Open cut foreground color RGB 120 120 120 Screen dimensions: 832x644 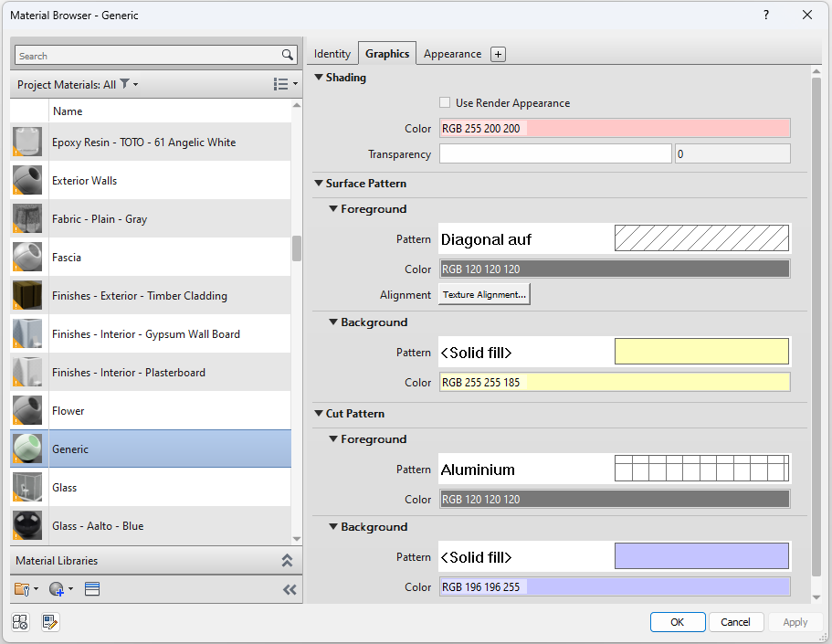pyautogui.click(x=615, y=499)
